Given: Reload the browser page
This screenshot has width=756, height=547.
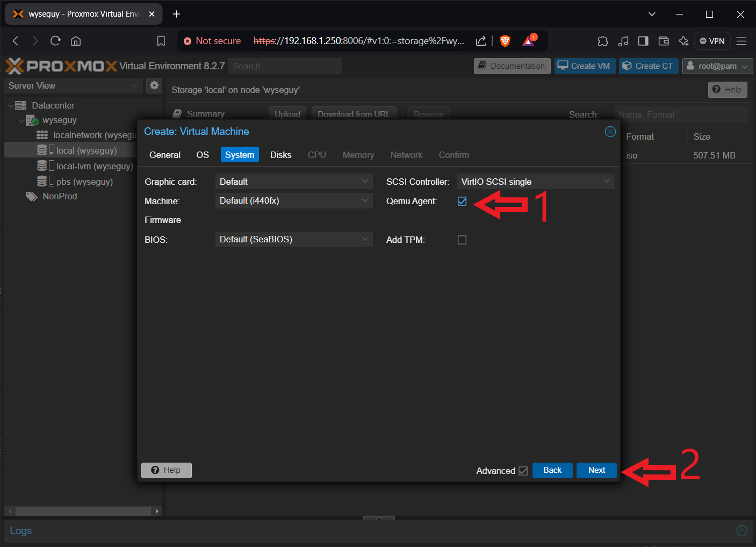Looking at the screenshot, I should (55, 41).
